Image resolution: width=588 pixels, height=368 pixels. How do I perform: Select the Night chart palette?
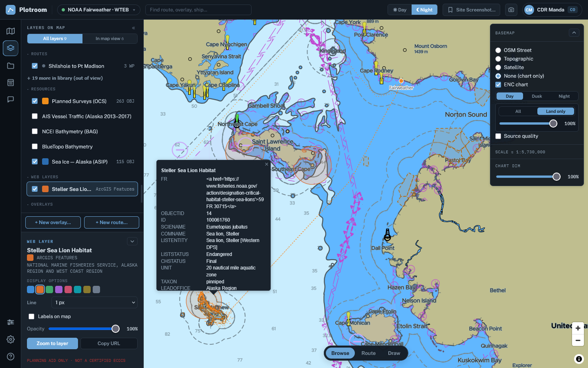(564, 96)
